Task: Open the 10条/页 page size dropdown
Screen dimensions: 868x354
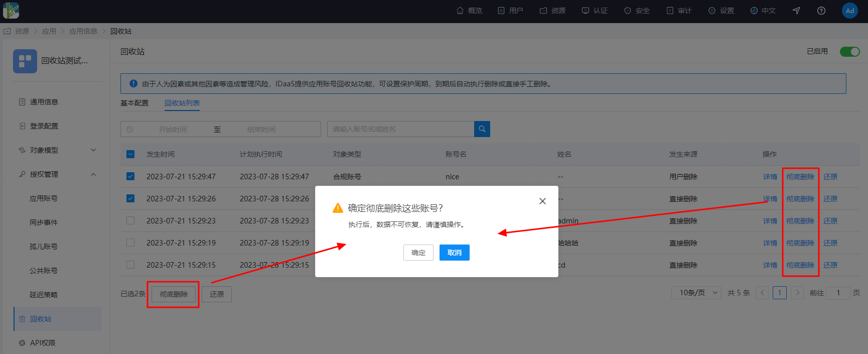Action: pyautogui.click(x=696, y=293)
